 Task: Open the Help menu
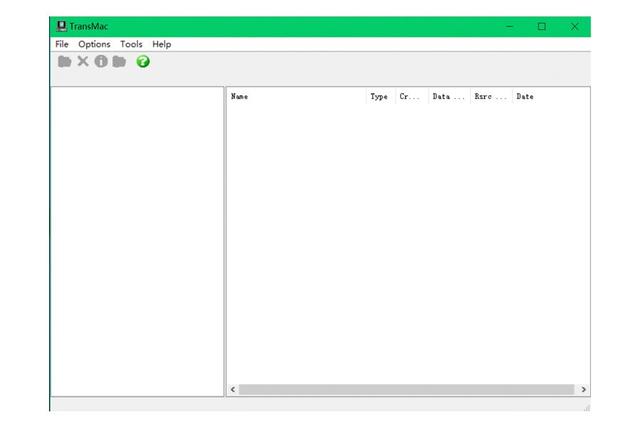[x=162, y=44]
